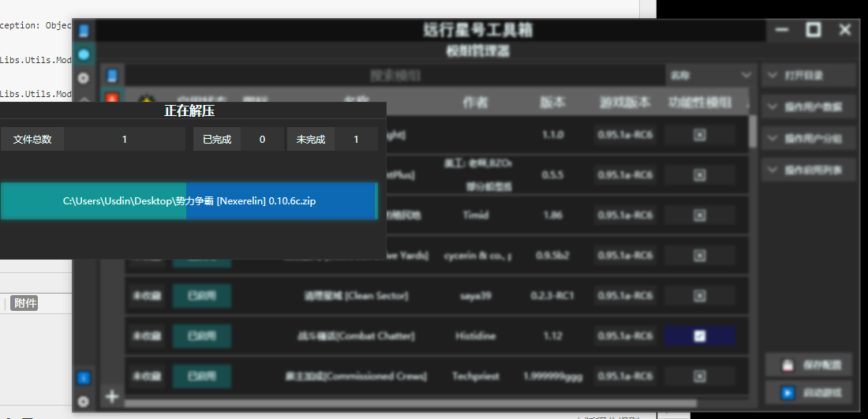Uncheck utility mod box for Combat Chatter
Image resolution: width=868 pixels, height=419 pixels.
699,336
